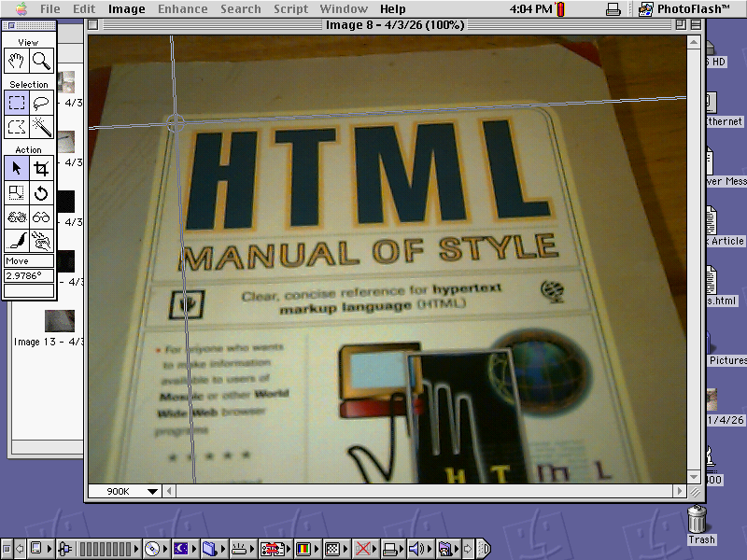
Task: Select the Hand pan tool
Action: pyautogui.click(x=17, y=62)
